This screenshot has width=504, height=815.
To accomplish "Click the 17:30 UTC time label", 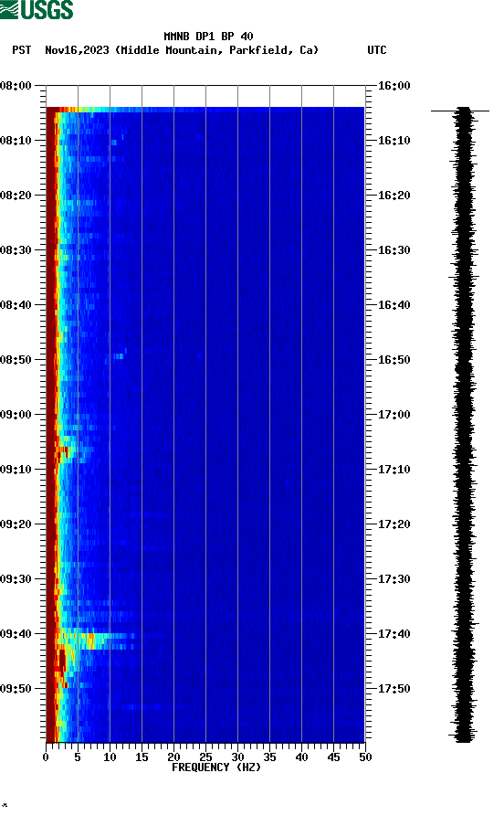I will (x=394, y=579).
